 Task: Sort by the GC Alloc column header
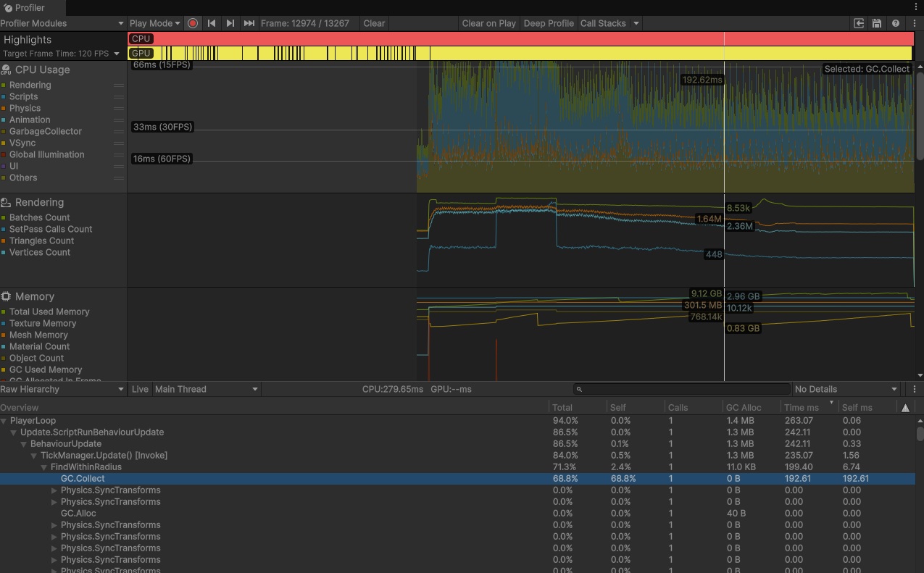[752, 408]
